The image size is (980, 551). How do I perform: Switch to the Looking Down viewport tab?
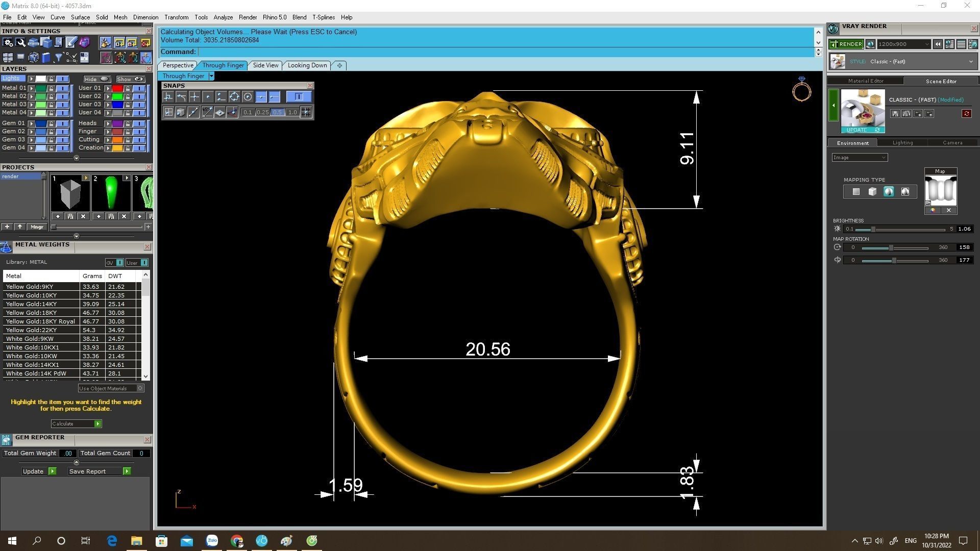(x=307, y=65)
